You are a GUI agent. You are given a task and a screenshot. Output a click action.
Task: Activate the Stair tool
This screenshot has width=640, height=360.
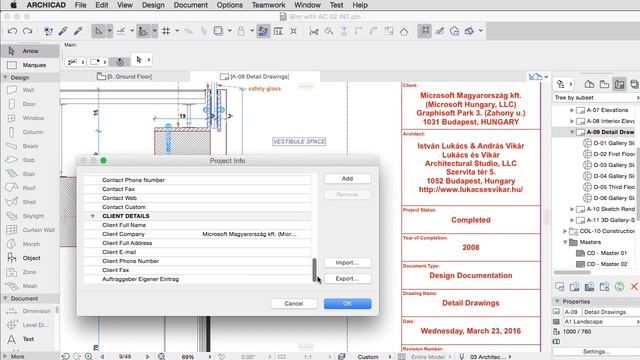pyautogui.click(x=30, y=174)
